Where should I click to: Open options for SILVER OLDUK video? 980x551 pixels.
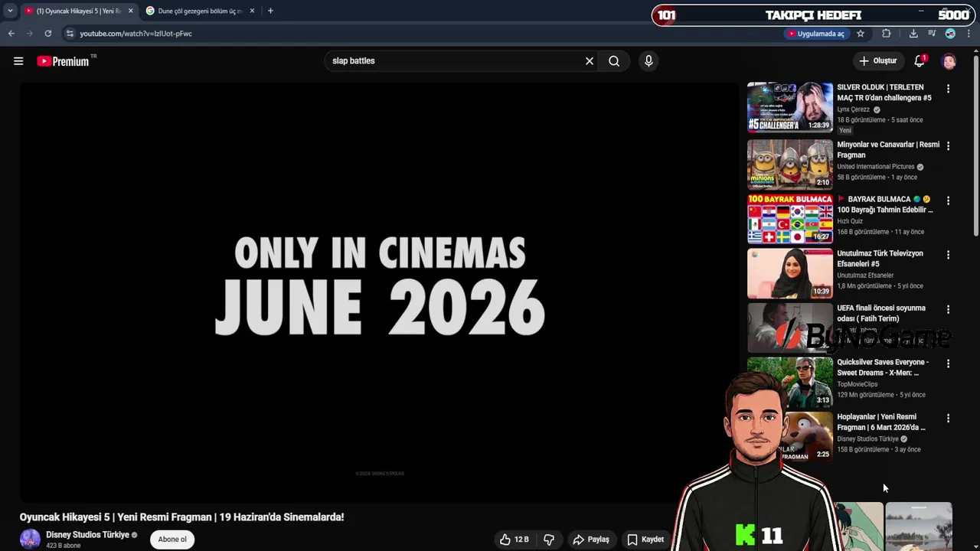coord(948,89)
